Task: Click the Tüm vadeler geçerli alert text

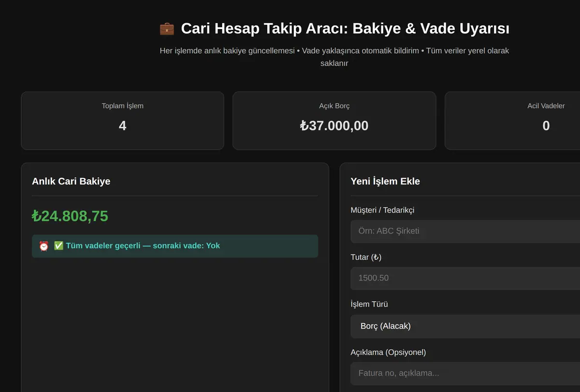Action: 143,246
